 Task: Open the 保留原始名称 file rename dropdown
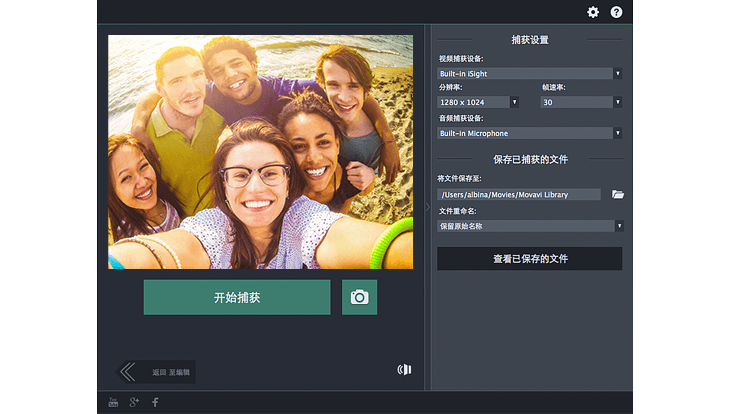click(x=530, y=226)
